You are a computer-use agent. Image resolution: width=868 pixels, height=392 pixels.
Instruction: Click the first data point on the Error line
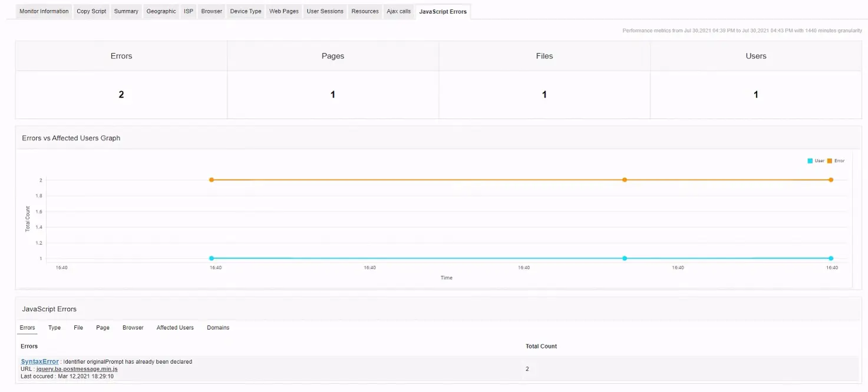coord(212,180)
